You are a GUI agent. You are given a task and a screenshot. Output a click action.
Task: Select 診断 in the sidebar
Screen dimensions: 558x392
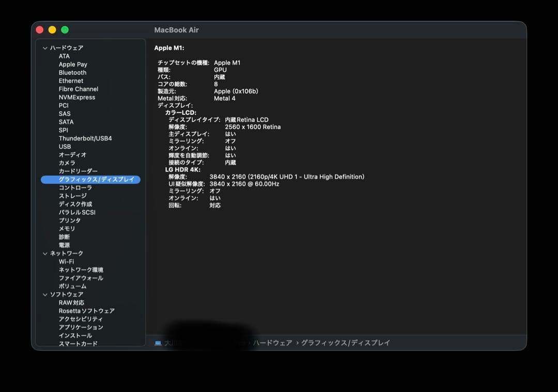tap(64, 237)
